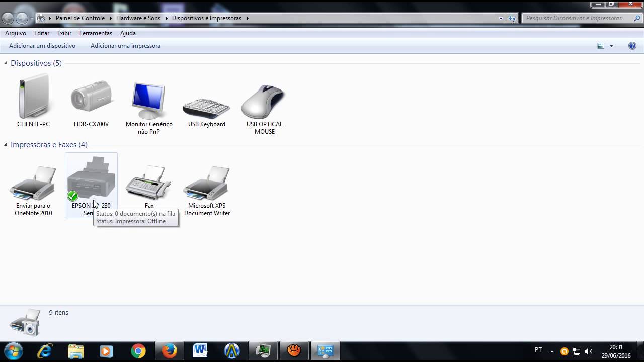Open the Exibir menu
The height and width of the screenshot is (362, 644).
point(64,33)
